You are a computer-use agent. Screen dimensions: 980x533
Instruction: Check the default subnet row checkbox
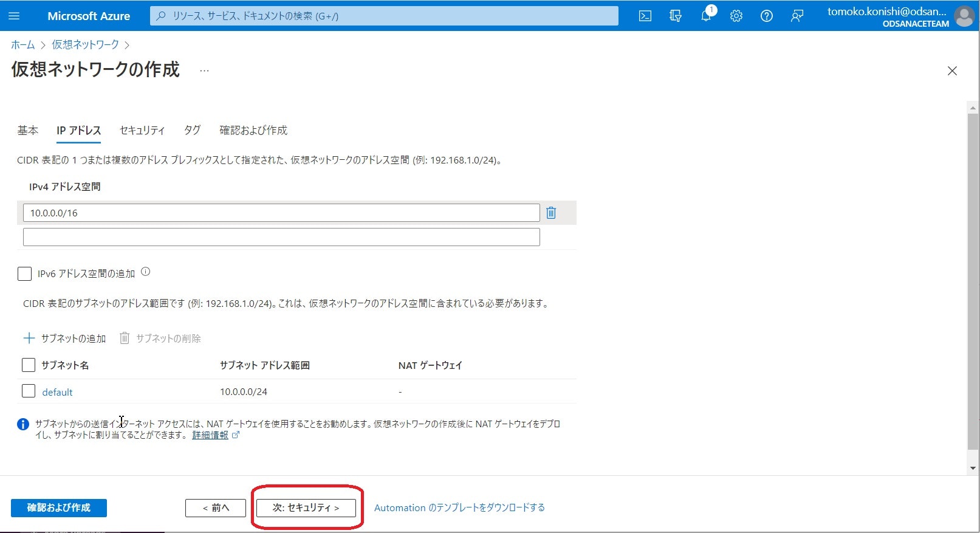tap(29, 391)
